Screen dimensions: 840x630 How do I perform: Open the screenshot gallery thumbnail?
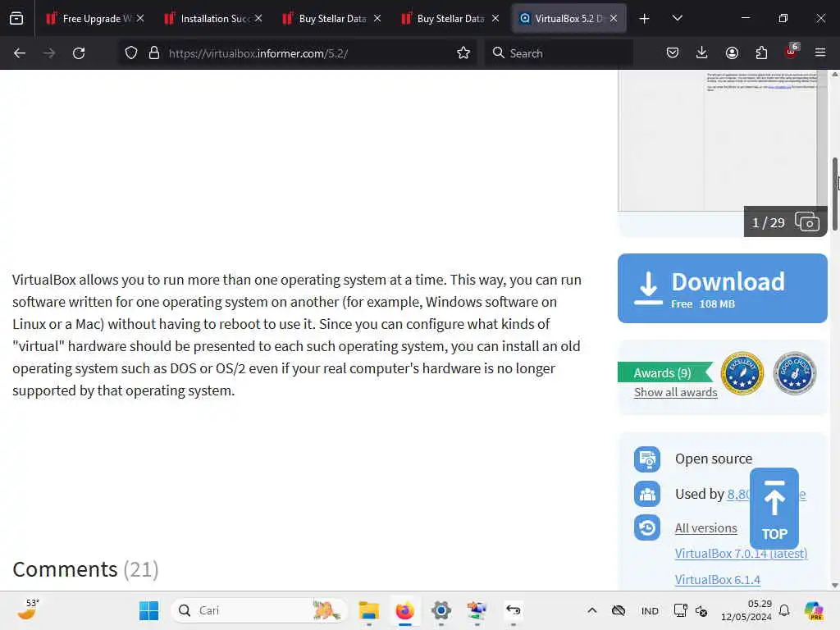pos(722,141)
